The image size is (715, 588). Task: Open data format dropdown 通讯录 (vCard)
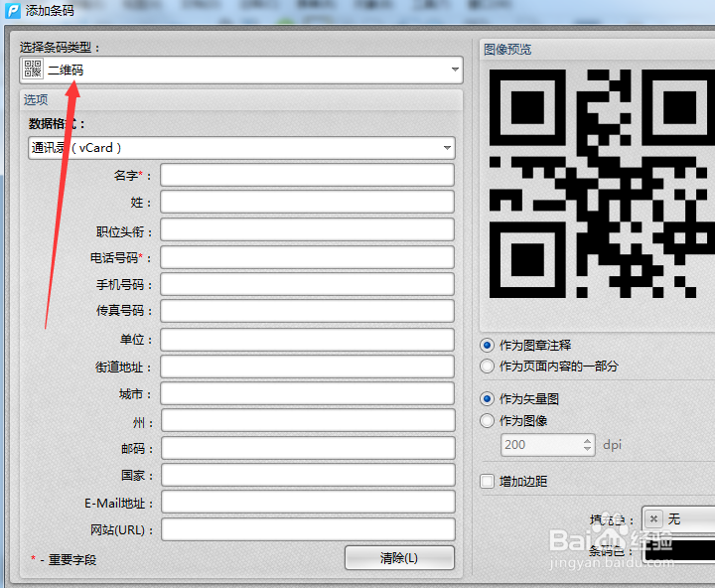tap(241, 148)
